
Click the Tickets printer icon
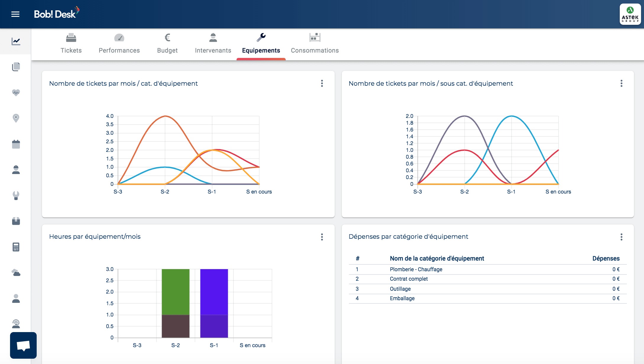pos(71,38)
